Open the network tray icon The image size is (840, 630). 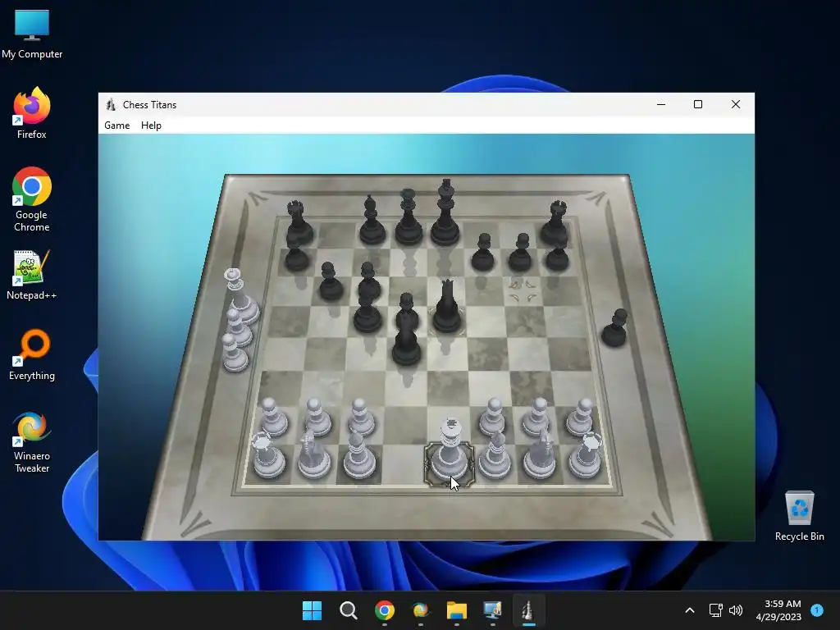click(715, 610)
